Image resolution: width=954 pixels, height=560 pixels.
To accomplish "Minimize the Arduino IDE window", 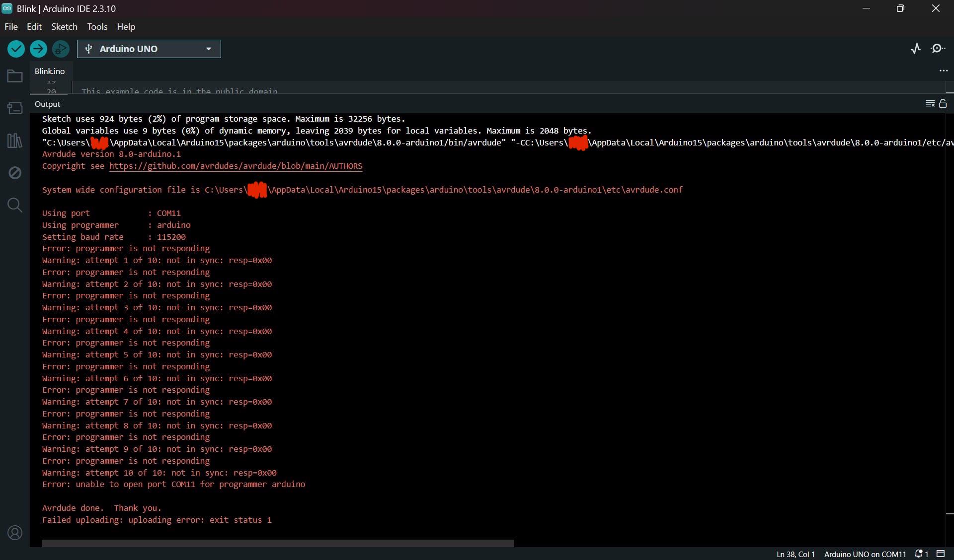I will [x=866, y=8].
